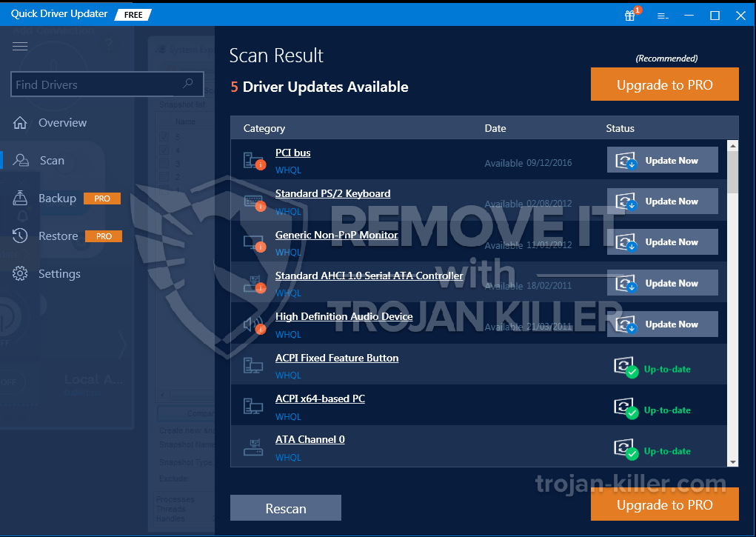Toggle the hamburger sidebar menu
Image resolution: width=756 pixels, height=537 pixels.
point(20,47)
